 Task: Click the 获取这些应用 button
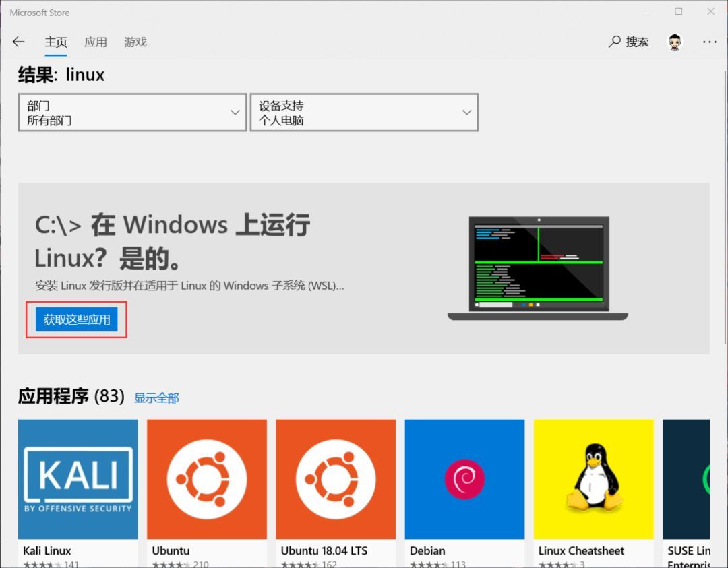point(77,319)
